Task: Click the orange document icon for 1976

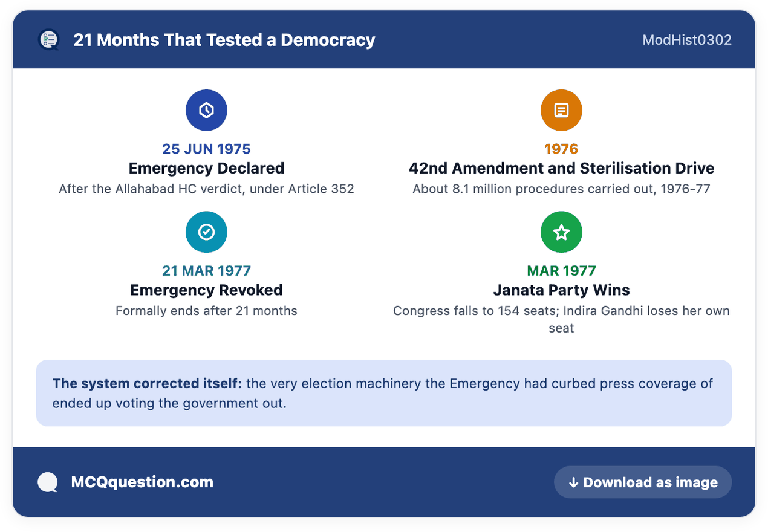Action: coord(561,110)
